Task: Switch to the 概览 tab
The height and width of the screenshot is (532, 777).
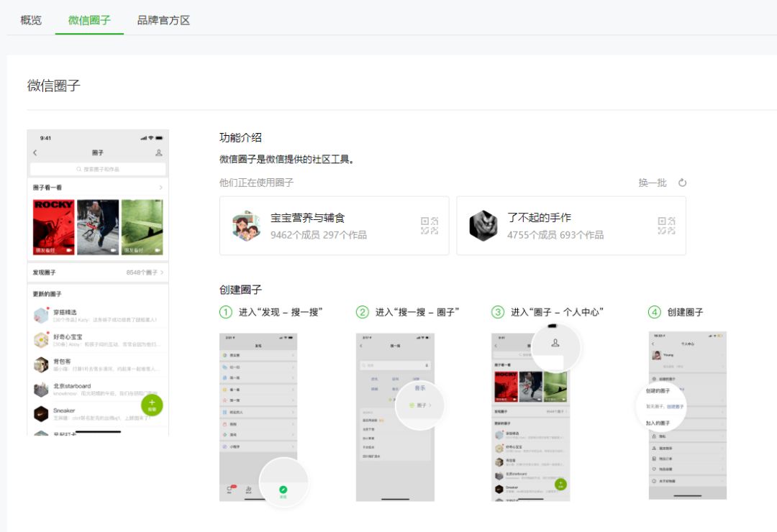Action: click(x=31, y=20)
